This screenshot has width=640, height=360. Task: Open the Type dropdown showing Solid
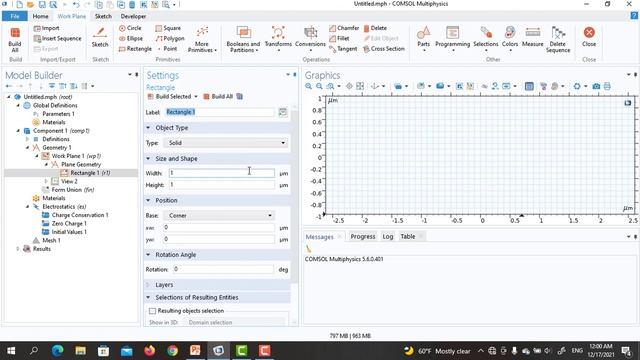coord(226,143)
